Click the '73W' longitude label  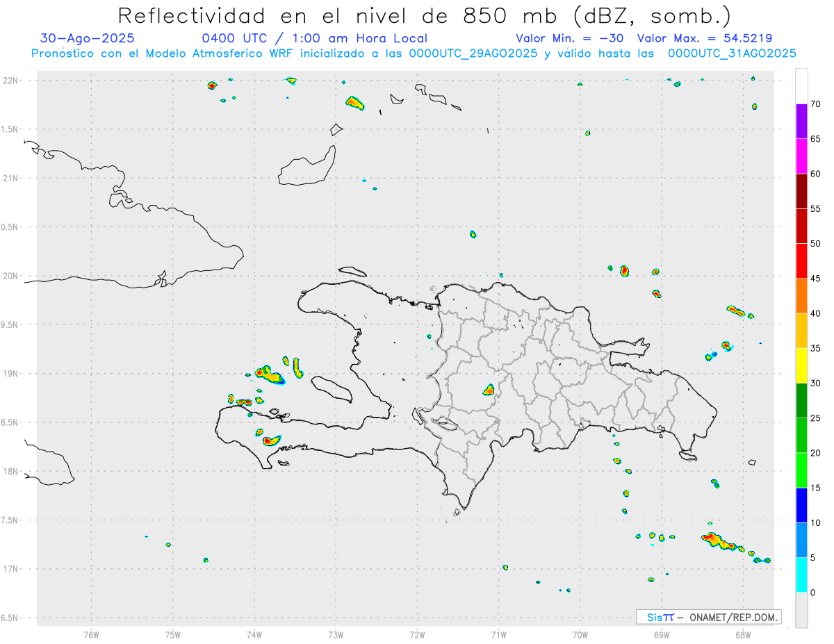(x=336, y=634)
